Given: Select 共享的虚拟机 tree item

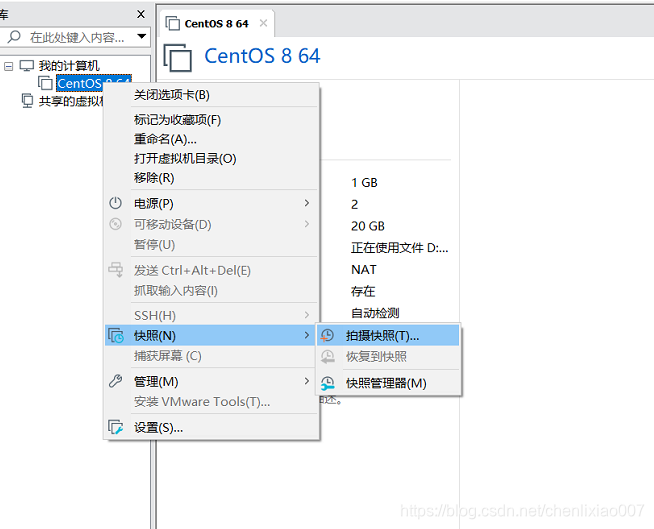Looking at the screenshot, I should [x=71, y=101].
